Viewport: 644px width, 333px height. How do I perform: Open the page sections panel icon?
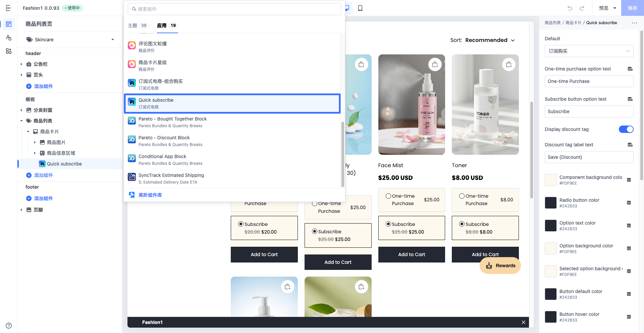point(9,24)
